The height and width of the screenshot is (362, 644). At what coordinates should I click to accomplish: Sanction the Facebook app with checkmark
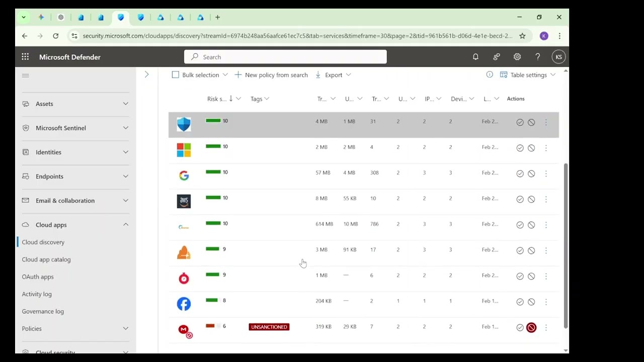coord(520,302)
